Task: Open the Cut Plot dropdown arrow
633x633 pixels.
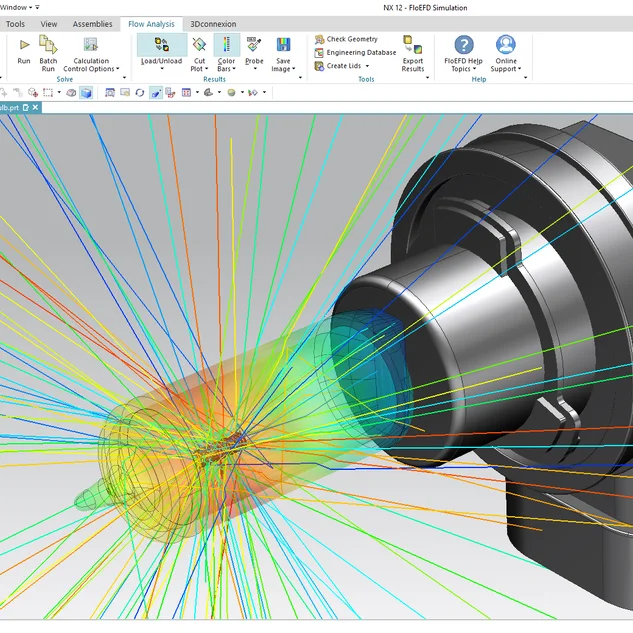Action: coord(206,69)
